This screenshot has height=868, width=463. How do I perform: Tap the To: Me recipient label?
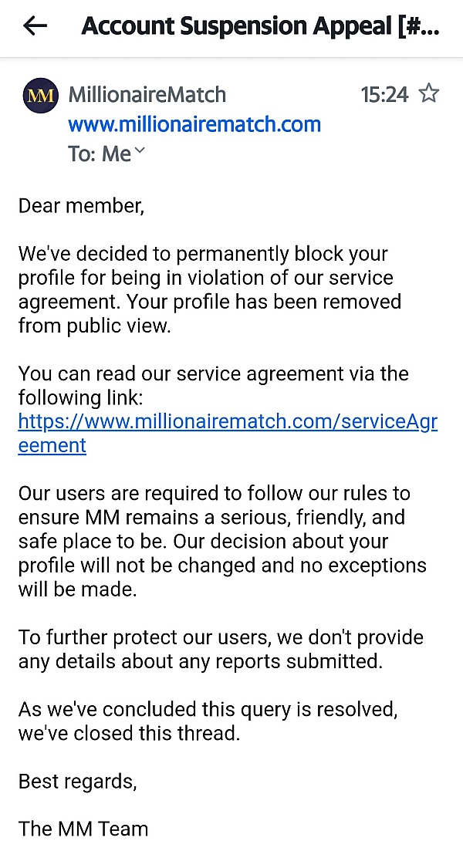[100, 154]
